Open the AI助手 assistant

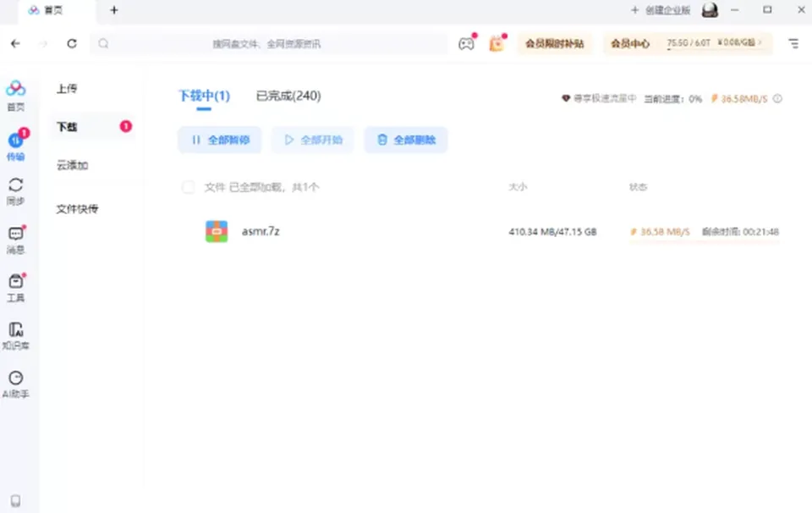pyautogui.click(x=15, y=384)
